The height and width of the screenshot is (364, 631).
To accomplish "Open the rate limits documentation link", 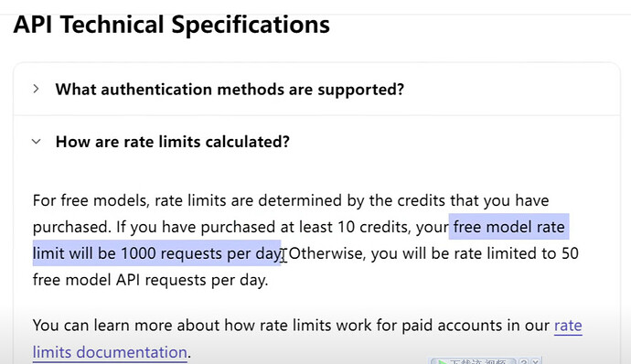I will tap(307, 338).
